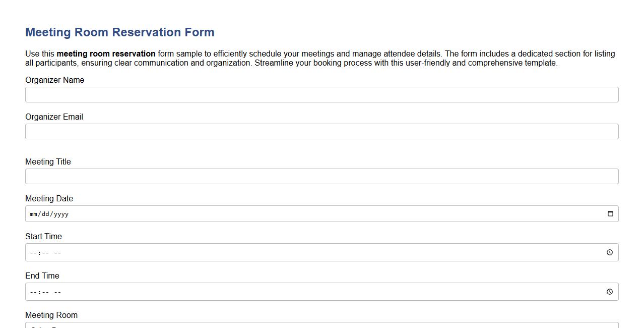
Task: Click the Meeting Room Reservation Form heading
Action: 119,32
